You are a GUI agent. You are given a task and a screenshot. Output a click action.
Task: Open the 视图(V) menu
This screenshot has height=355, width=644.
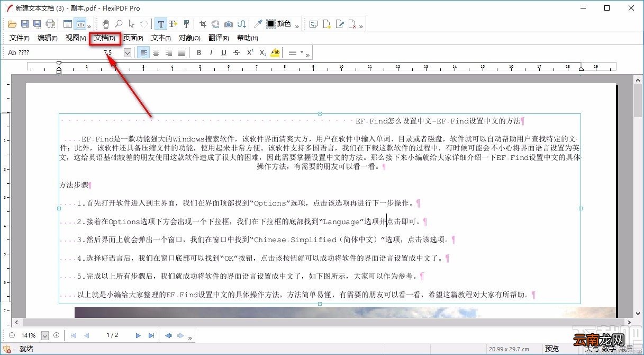(76, 38)
